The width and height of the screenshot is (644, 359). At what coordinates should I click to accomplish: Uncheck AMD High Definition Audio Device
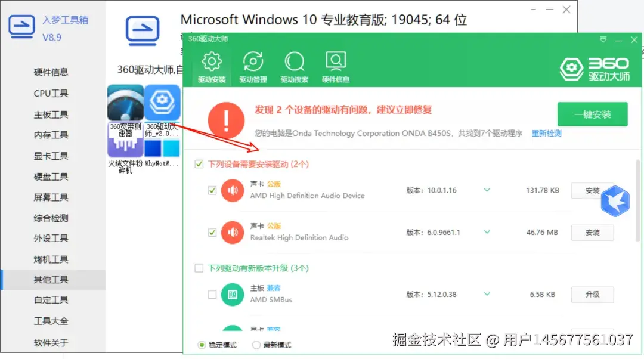(x=212, y=190)
